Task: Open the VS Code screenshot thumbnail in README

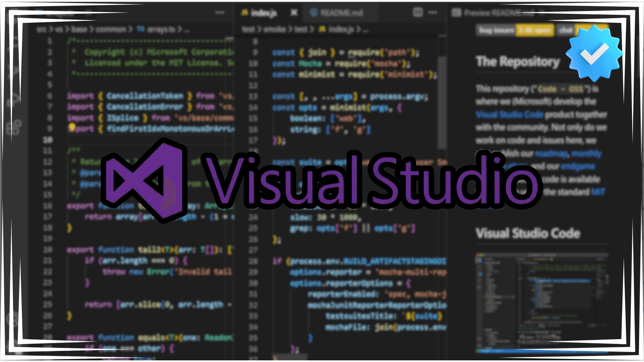Action: pos(542,303)
